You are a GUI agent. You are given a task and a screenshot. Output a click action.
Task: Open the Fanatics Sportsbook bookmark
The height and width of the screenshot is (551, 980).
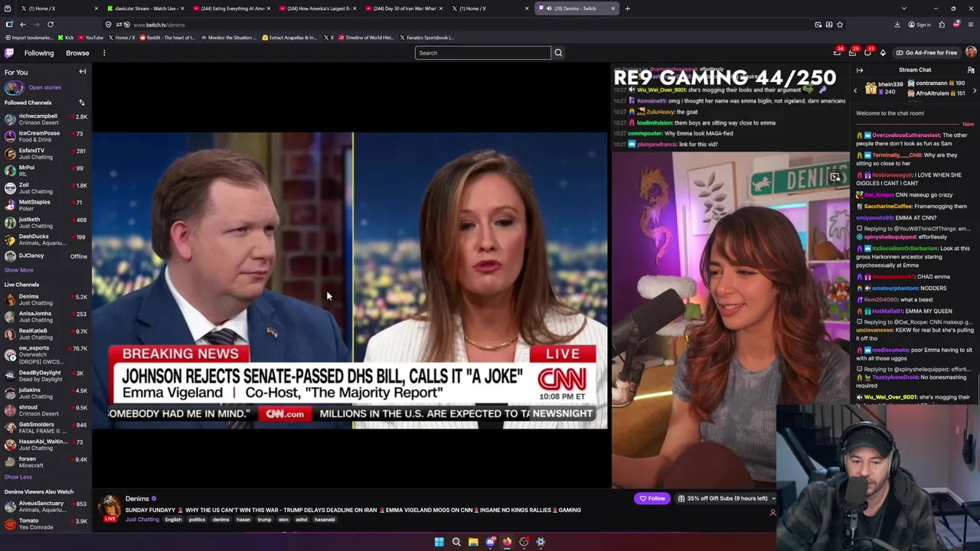[x=426, y=37]
